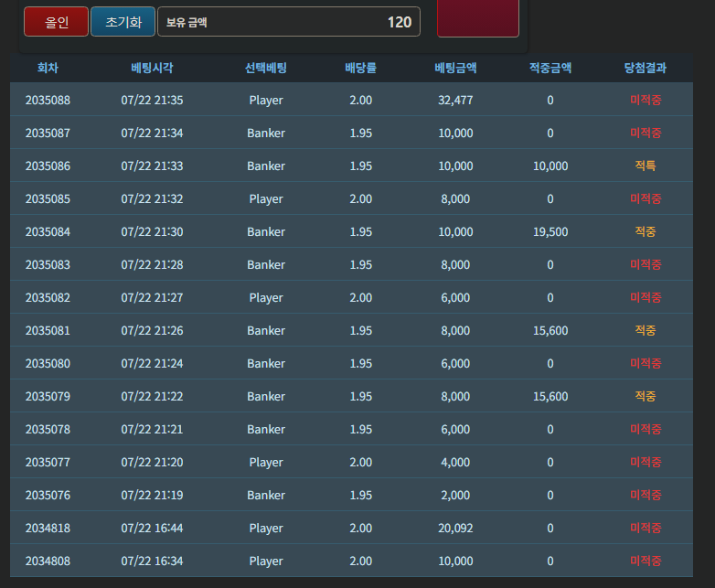The width and height of the screenshot is (715, 588).
Task: Click the 07/22 16:34 timestamp
Action: coord(152,561)
